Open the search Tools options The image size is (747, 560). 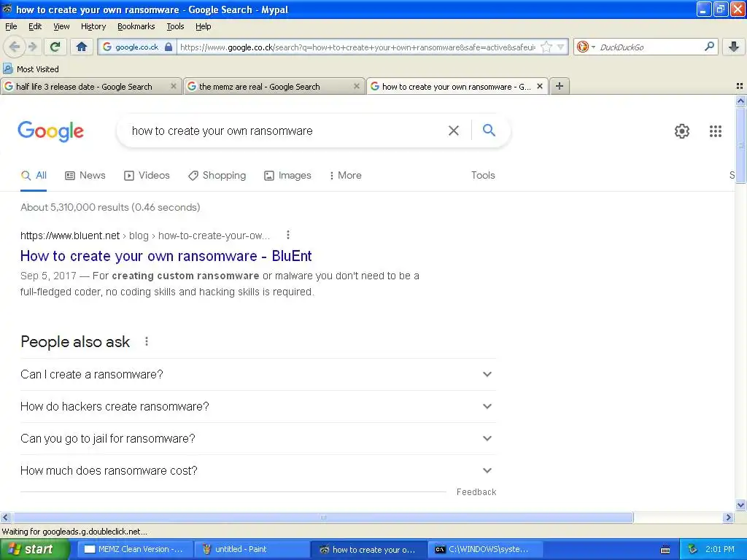click(x=483, y=175)
